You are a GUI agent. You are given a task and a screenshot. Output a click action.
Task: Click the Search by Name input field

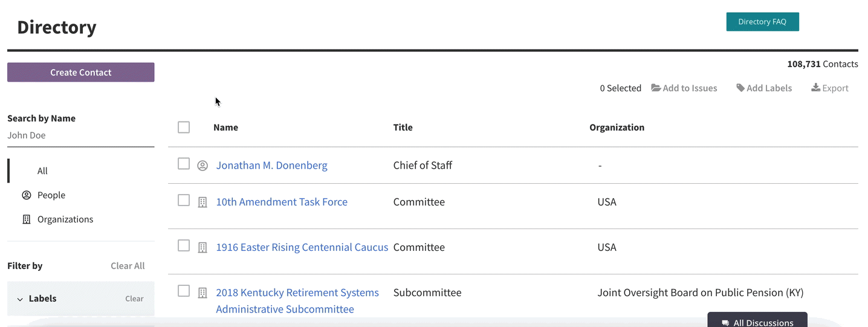(x=81, y=135)
